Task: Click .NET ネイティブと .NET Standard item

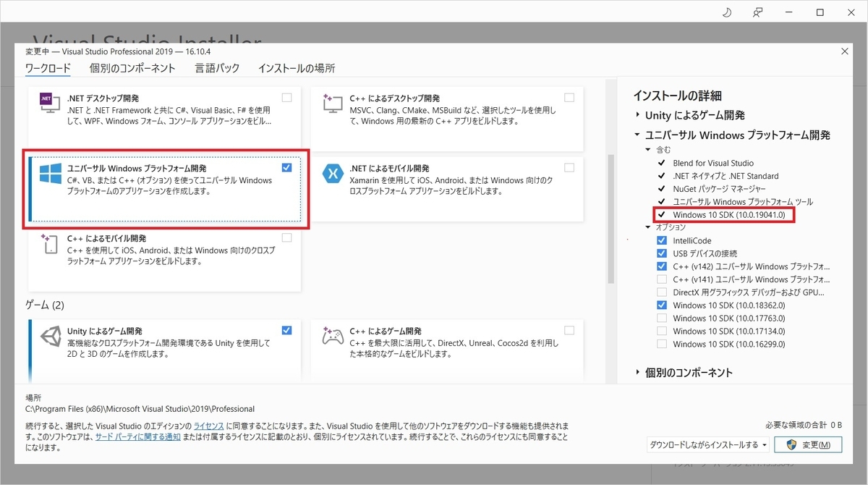Action: (x=726, y=176)
